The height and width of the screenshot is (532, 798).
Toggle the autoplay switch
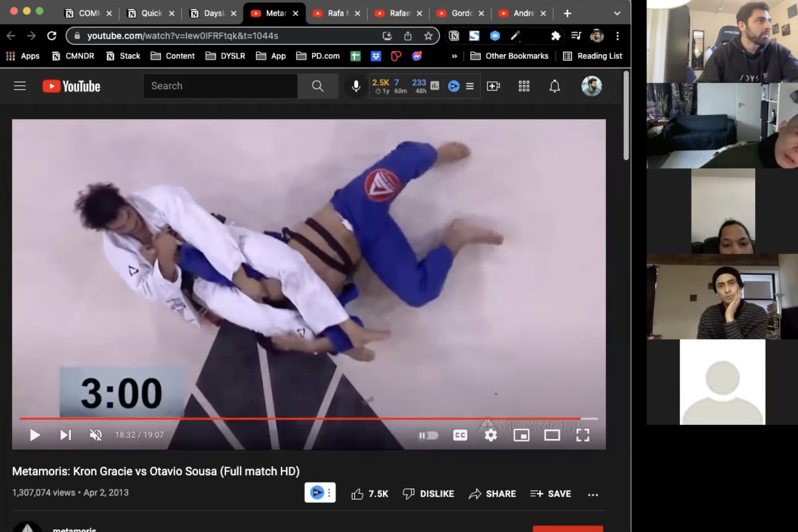pos(428,435)
